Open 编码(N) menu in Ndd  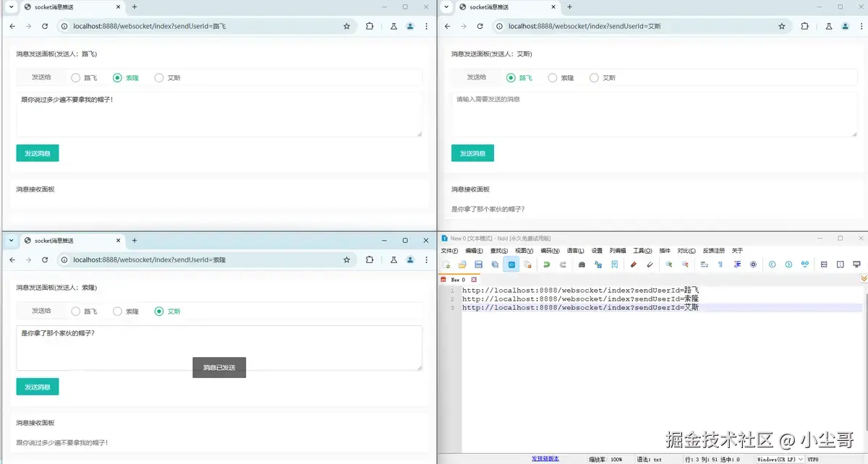click(550, 251)
